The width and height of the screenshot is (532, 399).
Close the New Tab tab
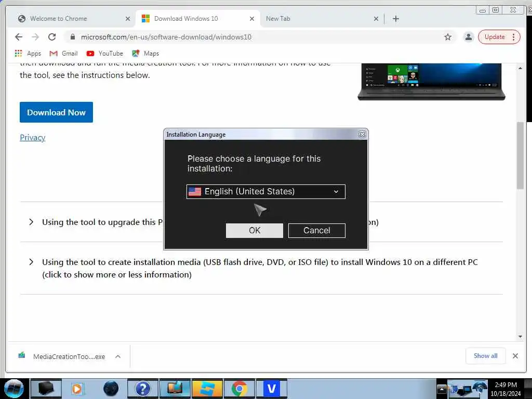(376, 19)
